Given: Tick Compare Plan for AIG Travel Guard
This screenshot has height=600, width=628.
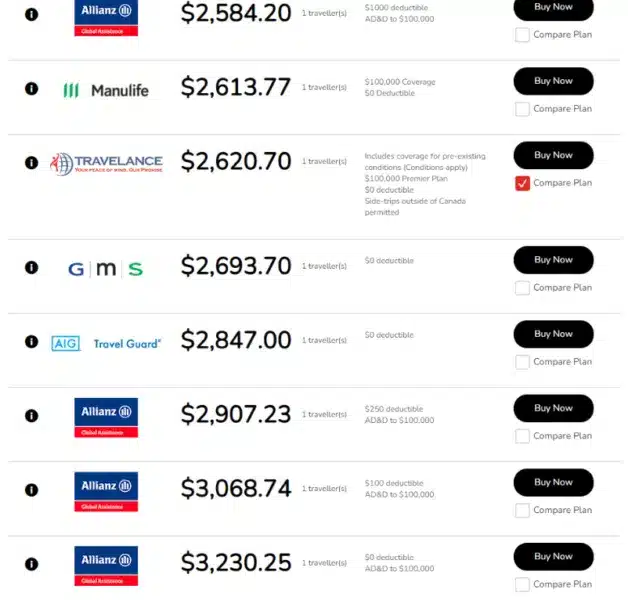Looking at the screenshot, I should pyautogui.click(x=522, y=362).
